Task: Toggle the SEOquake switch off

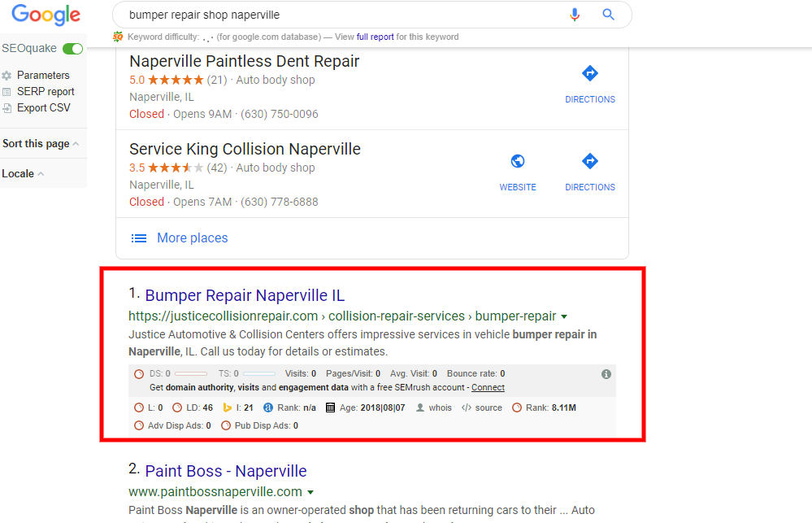Action: pos(72,49)
